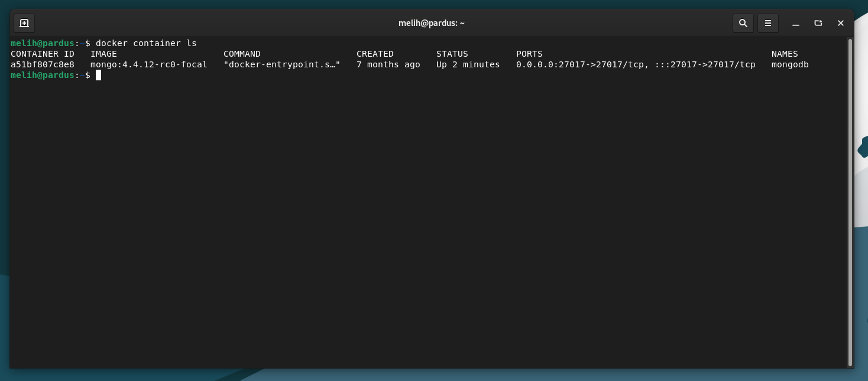Click the PORTS column header
This screenshot has width=868, height=381.
529,54
